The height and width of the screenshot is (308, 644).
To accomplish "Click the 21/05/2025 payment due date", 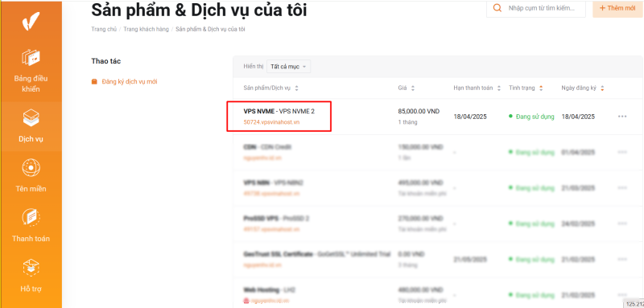I will click(470, 259).
